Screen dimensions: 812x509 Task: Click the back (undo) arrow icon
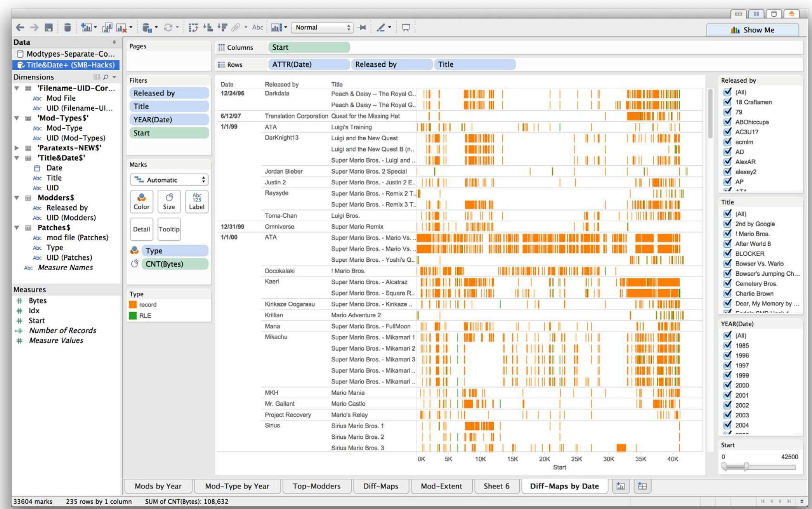(20, 28)
